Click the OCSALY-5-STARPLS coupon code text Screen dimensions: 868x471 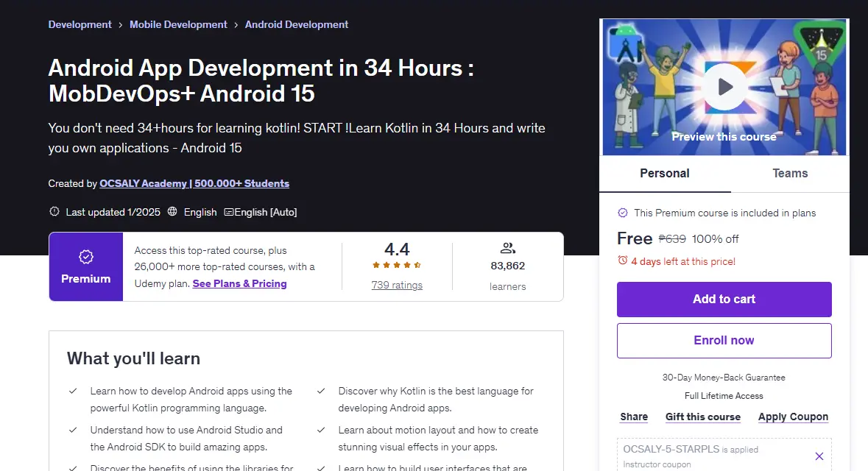[x=671, y=450]
